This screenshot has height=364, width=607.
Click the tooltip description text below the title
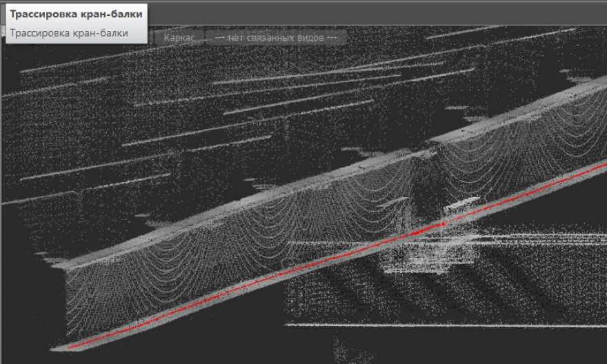click(x=69, y=32)
